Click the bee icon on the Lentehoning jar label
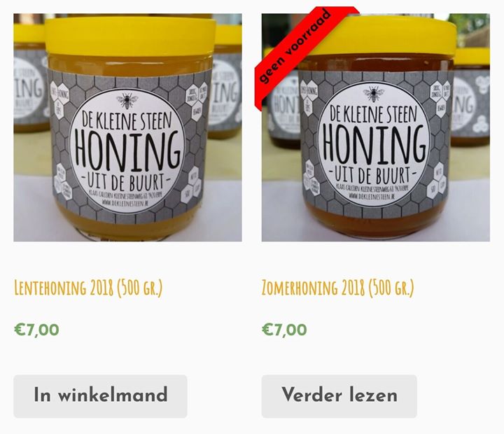The height and width of the screenshot is (434, 504). coord(127,101)
